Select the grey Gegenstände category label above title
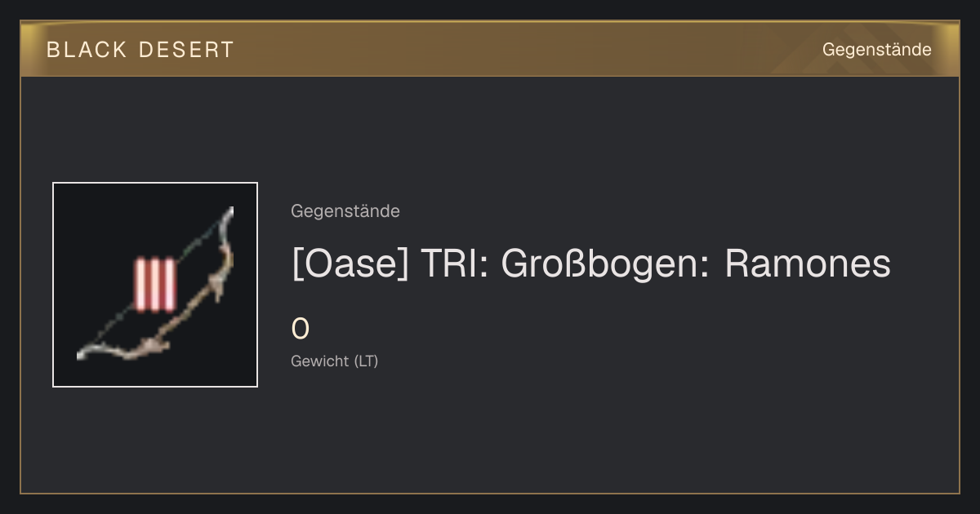The image size is (980, 514). coord(345,211)
